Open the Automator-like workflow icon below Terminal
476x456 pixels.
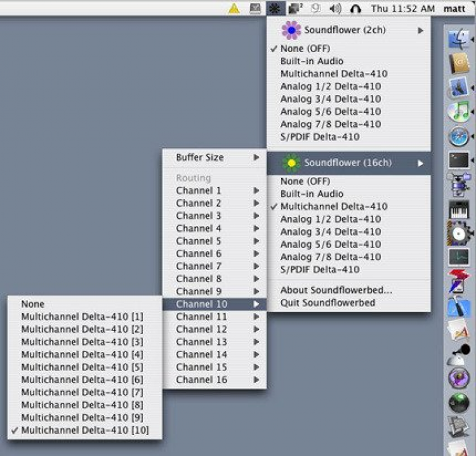tap(459, 185)
